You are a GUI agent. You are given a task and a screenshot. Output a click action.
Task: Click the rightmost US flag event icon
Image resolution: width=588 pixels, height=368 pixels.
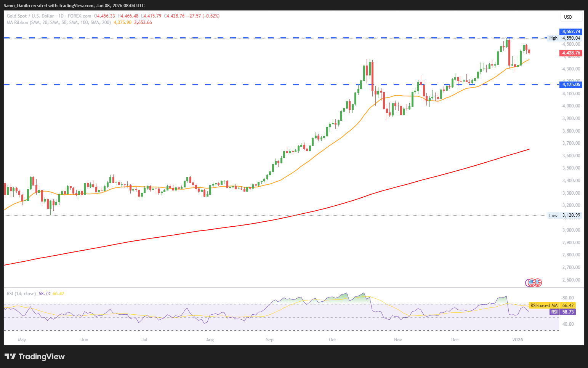pos(538,283)
